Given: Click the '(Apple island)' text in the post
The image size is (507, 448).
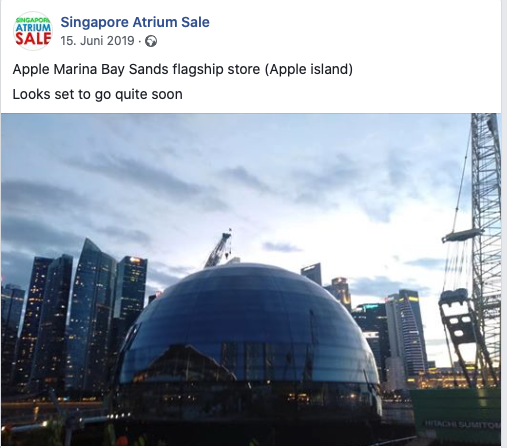Looking at the screenshot, I should click(309, 69).
